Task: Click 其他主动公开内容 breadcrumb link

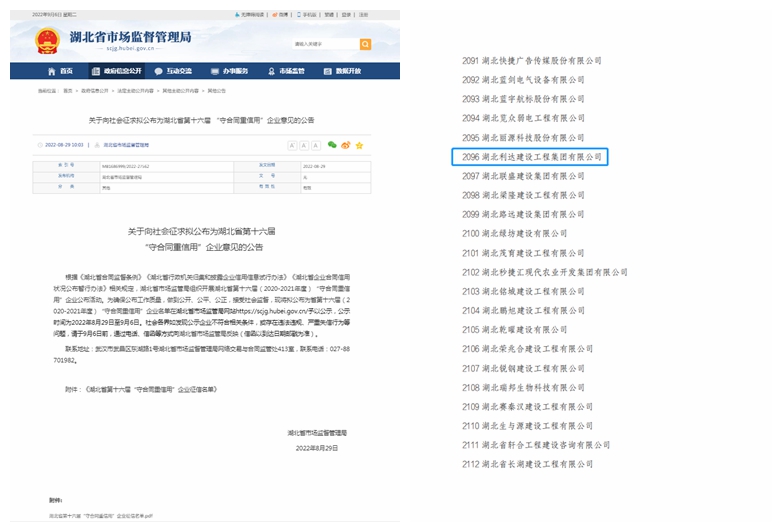Action: (x=181, y=91)
